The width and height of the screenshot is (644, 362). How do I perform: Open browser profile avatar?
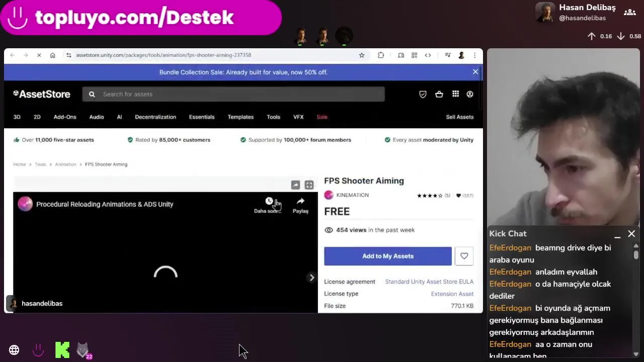pyautogui.click(x=461, y=55)
